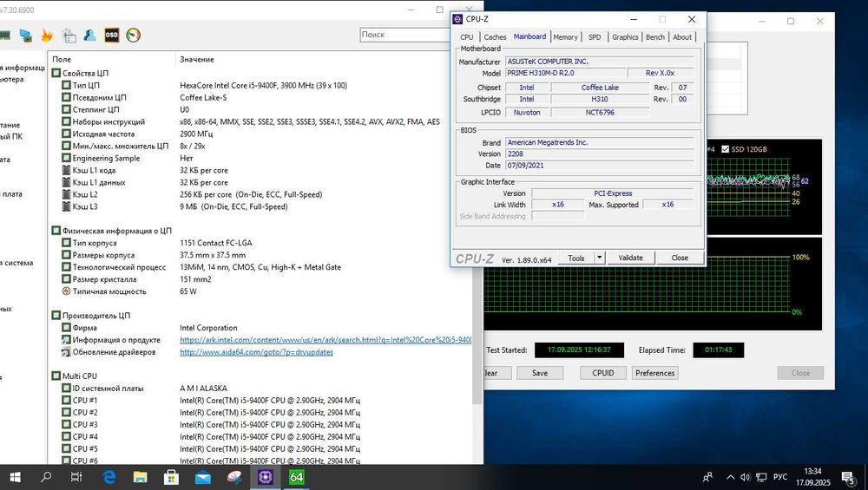Click the user silhouette icon in AIDA64 toolbar

pos(89,35)
